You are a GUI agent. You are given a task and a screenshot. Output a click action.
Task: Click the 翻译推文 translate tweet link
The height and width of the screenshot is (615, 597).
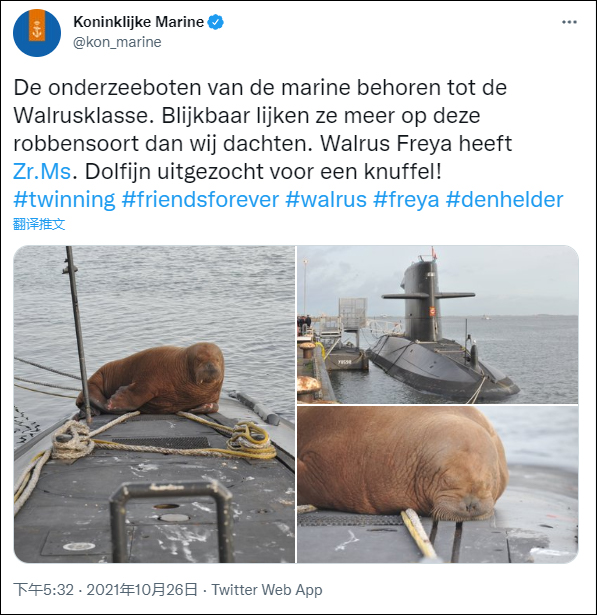pyautogui.click(x=39, y=224)
